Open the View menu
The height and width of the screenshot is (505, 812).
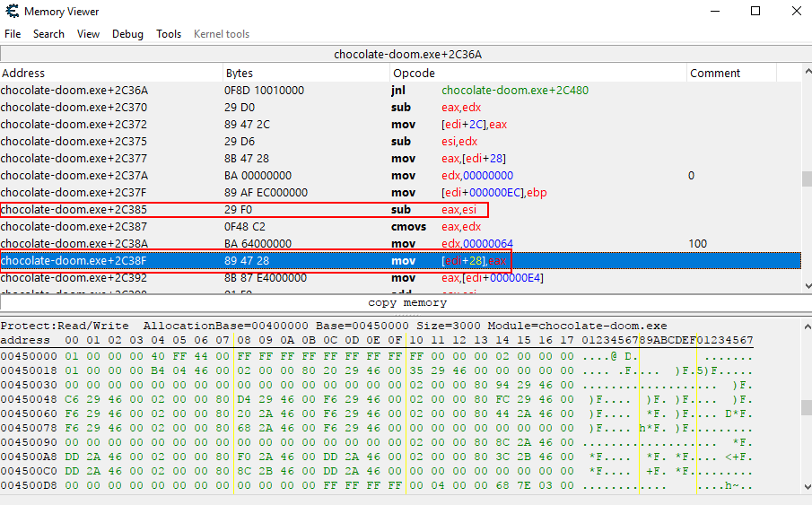88,34
